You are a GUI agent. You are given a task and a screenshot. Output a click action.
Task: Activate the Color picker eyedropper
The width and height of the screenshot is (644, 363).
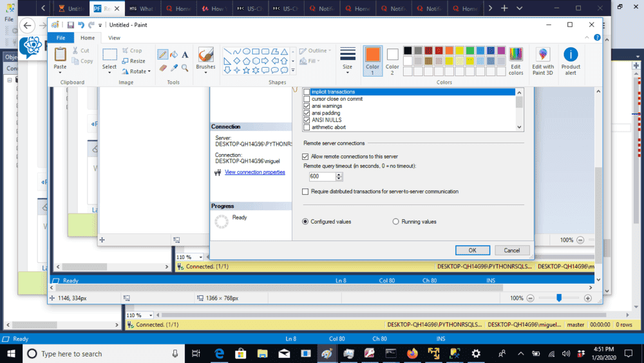pos(174,67)
